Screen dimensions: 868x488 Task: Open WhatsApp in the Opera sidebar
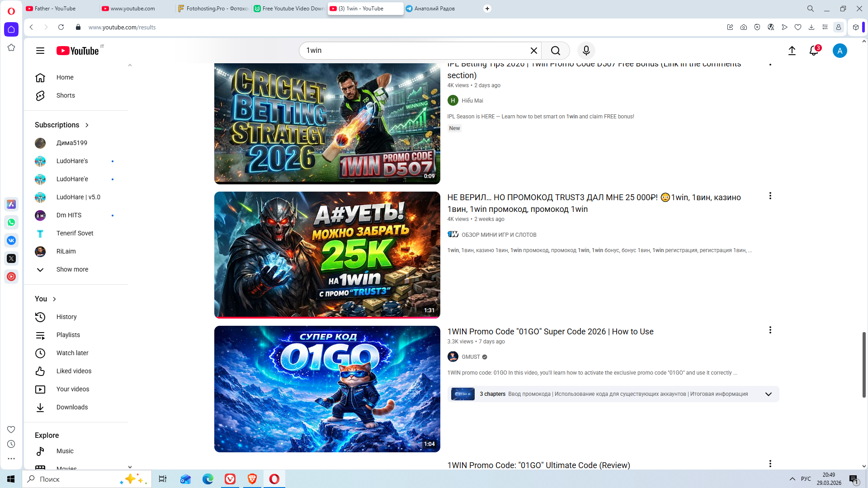(x=11, y=222)
